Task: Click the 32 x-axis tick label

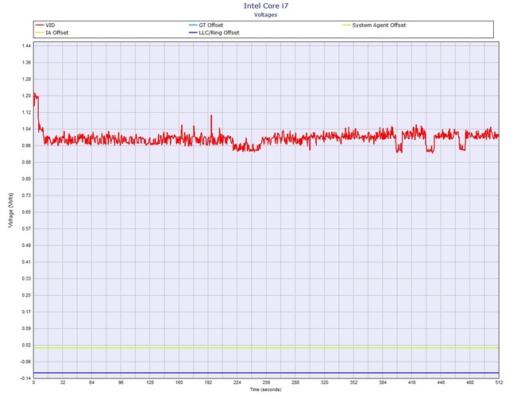Action: coord(63,382)
